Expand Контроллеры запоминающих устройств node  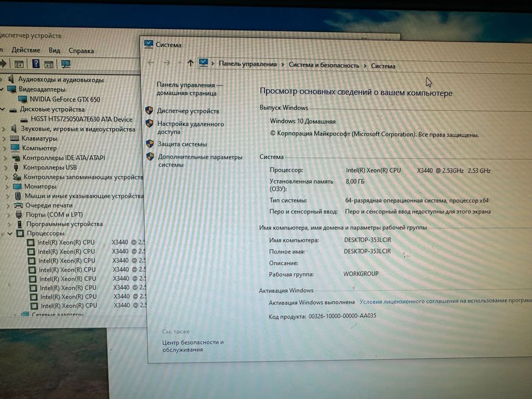click(x=6, y=177)
